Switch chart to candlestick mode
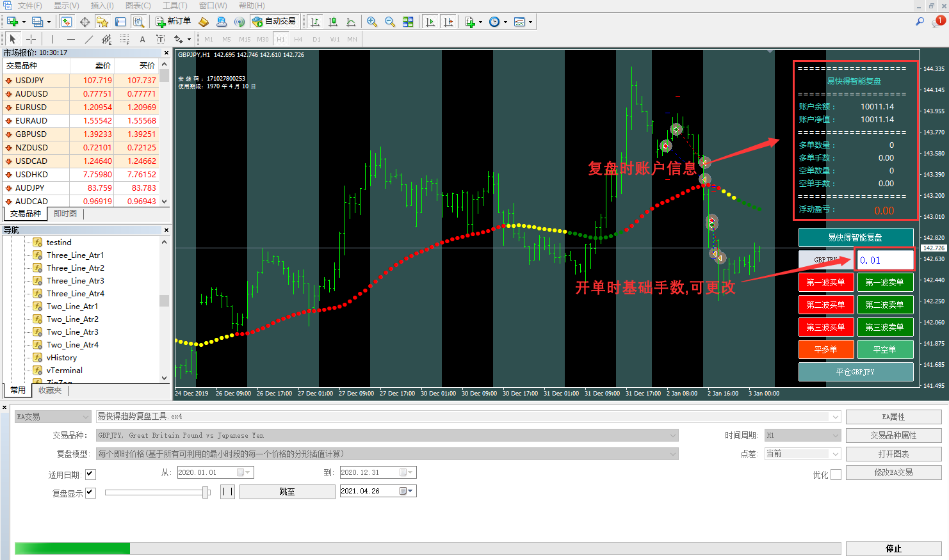The height and width of the screenshot is (560, 949). 333,22
